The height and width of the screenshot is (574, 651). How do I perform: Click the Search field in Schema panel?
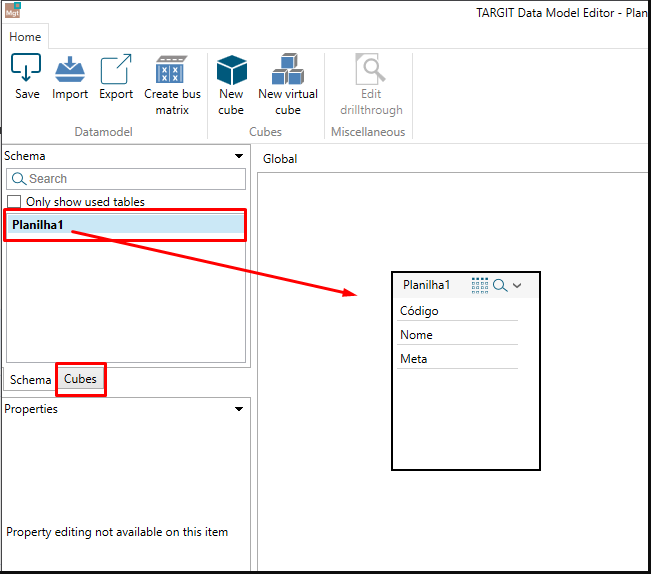click(x=126, y=179)
